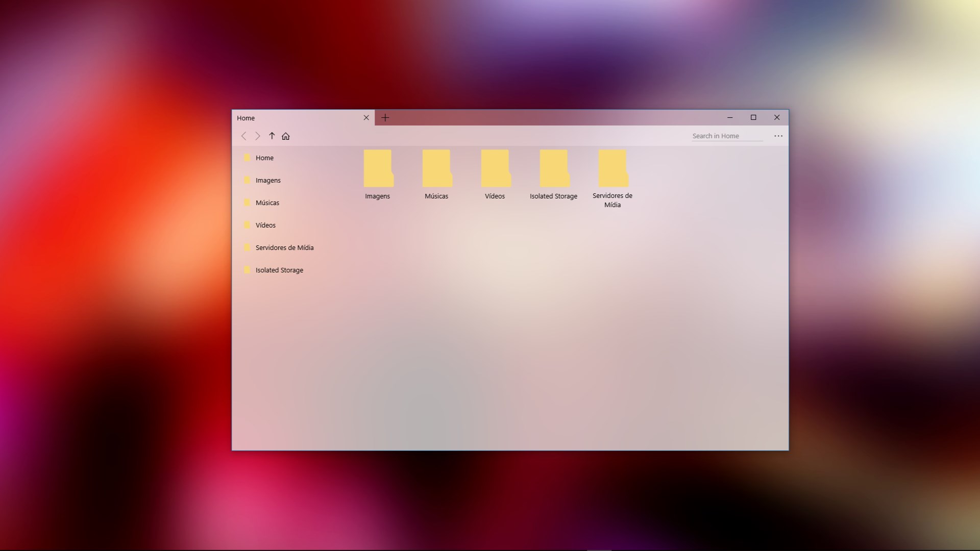Select Músicas in the sidebar

point(267,203)
